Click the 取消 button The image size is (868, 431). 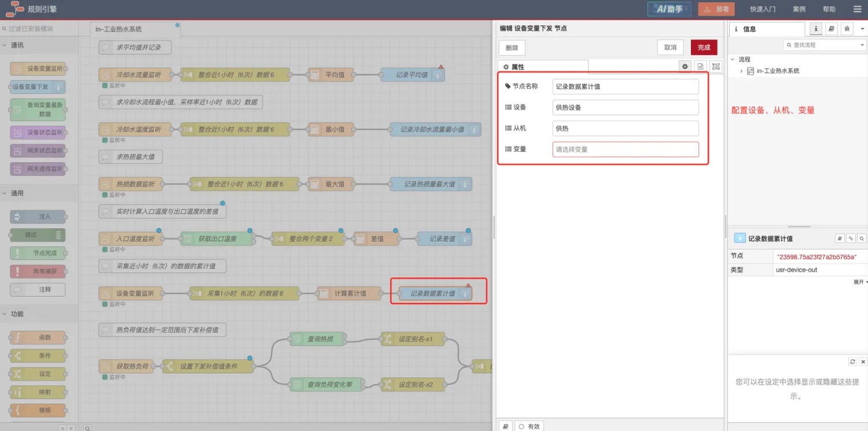click(x=670, y=48)
